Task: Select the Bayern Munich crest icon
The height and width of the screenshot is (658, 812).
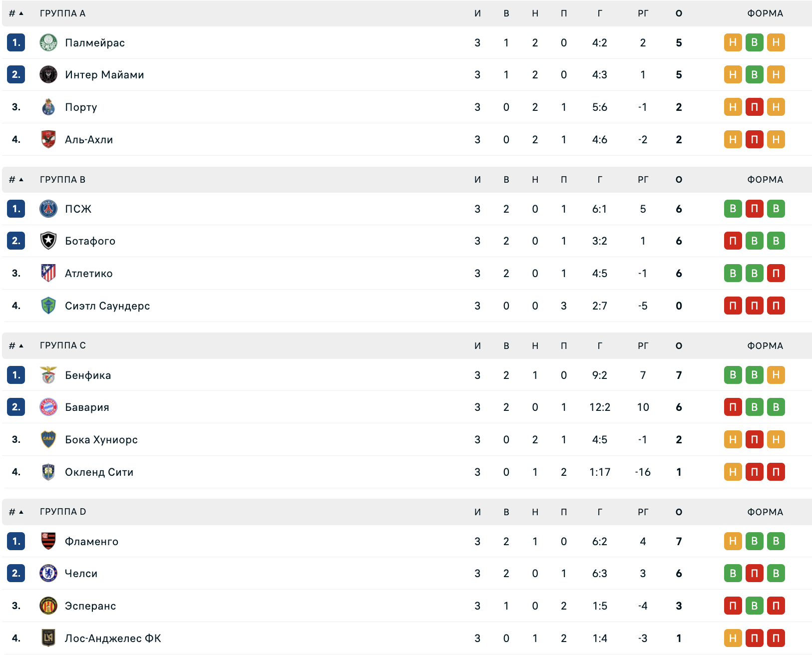Action: (48, 407)
